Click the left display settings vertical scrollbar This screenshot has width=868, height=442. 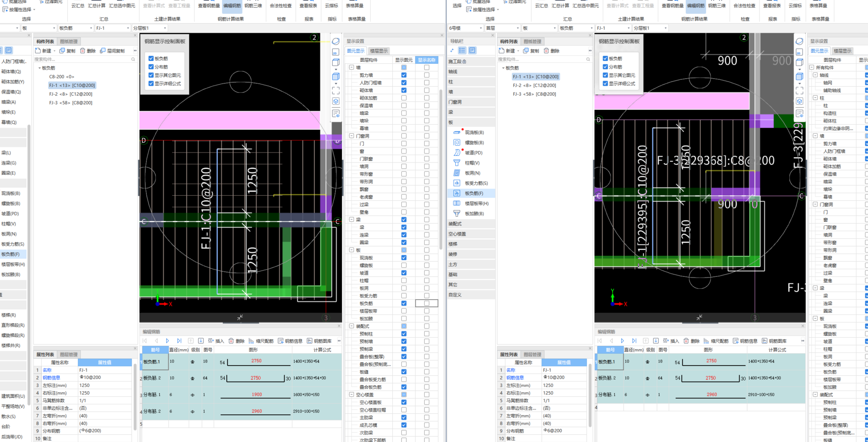tap(441, 169)
